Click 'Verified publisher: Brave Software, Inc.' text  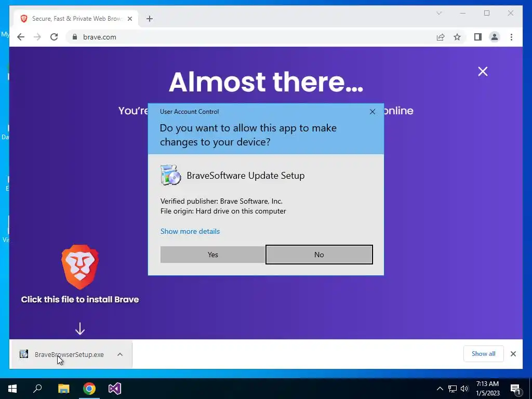coord(221,201)
